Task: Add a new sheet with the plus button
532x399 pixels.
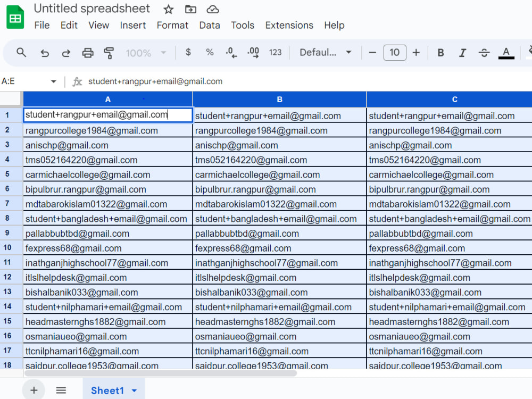Action: pyautogui.click(x=34, y=390)
